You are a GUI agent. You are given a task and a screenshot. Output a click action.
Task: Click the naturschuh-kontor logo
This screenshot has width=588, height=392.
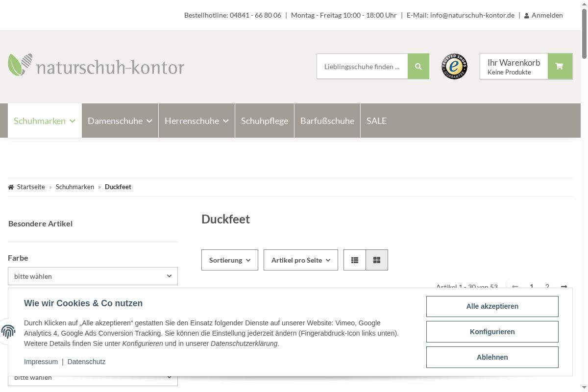click(96, 66)
